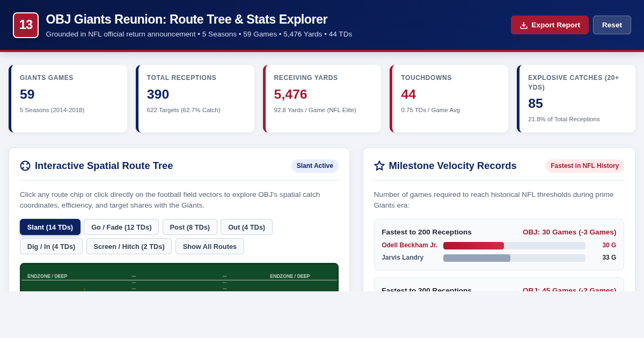Click the '33 G' value label

[609, 258]
